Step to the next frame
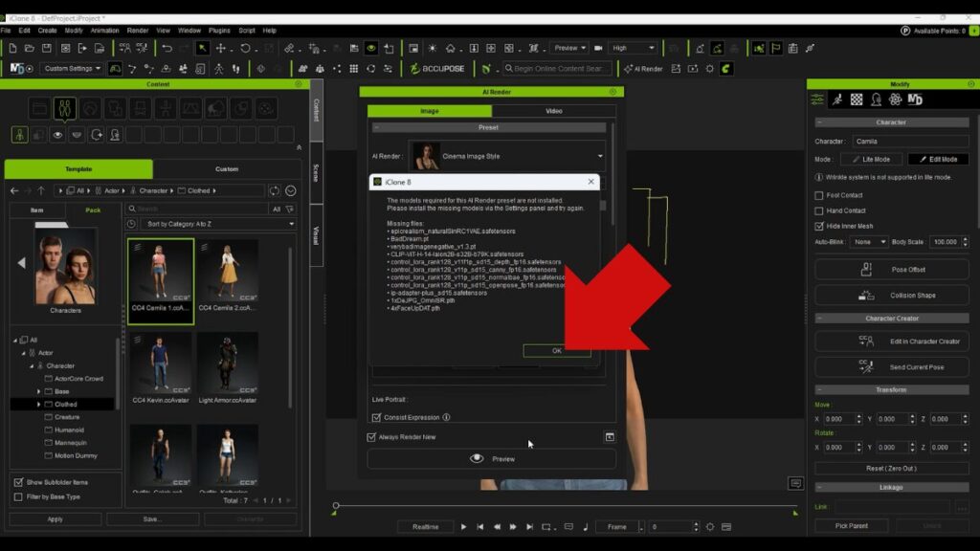980x551 pixels. [513, 527]
